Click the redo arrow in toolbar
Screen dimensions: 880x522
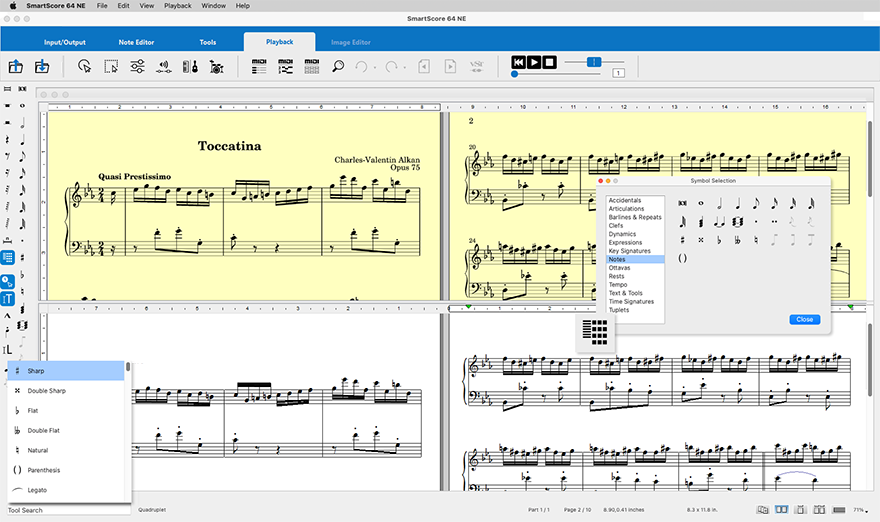tap(391, 67)
